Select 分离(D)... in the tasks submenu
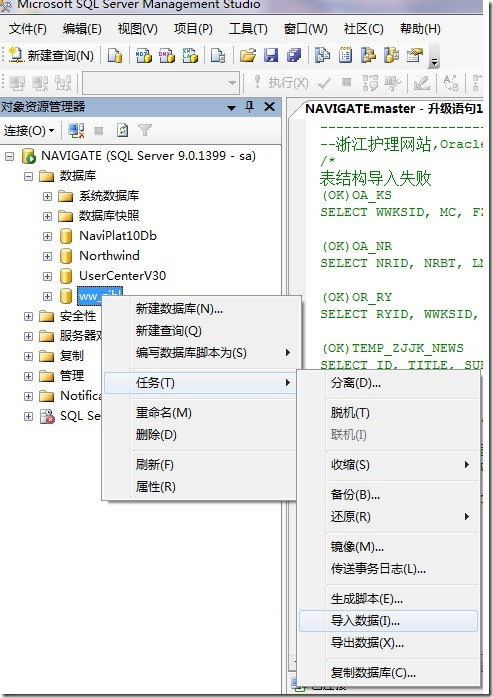493x698 pixels. tap(388, 383)
